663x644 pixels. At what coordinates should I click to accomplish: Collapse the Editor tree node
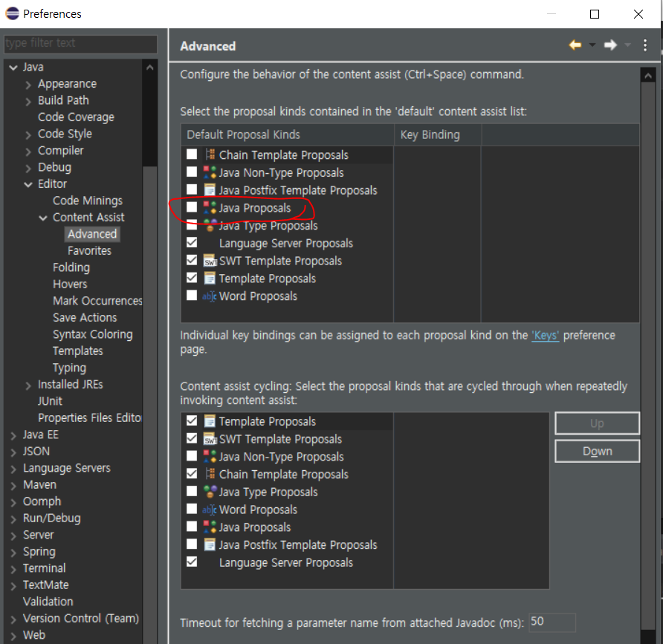pos(28,184)
